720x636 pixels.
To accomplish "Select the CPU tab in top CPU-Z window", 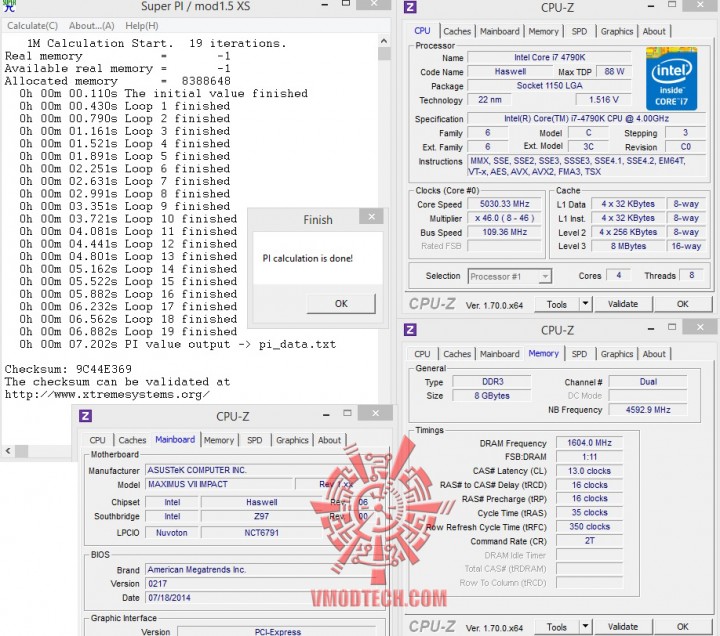I will pyautogui.click(x=422, y=30).
